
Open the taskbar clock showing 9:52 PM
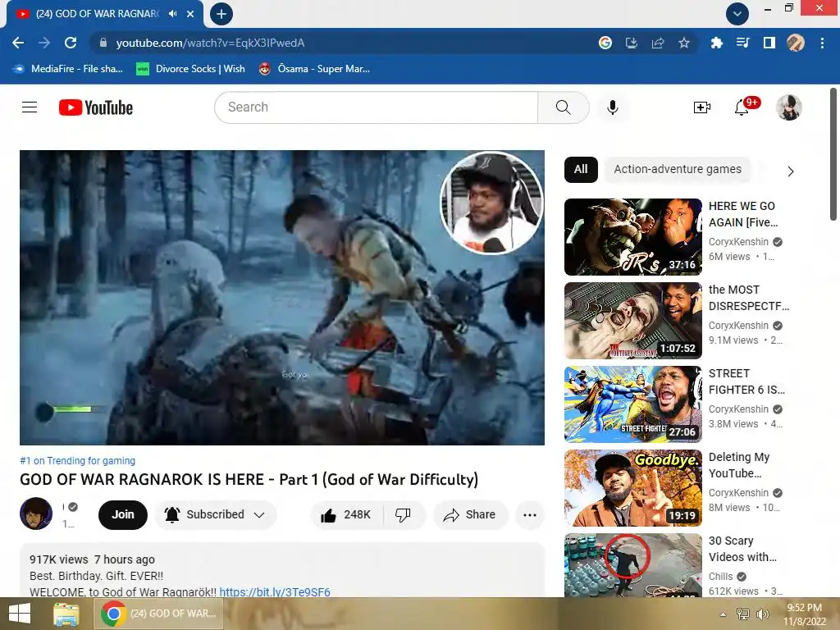tap(804, 614)
